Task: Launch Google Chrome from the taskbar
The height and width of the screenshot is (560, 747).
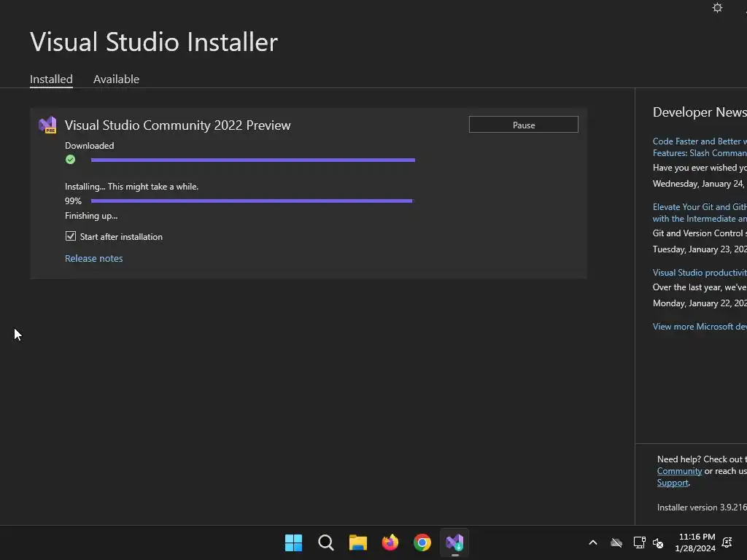Action: pyautogui.click(x=422, y=542)
